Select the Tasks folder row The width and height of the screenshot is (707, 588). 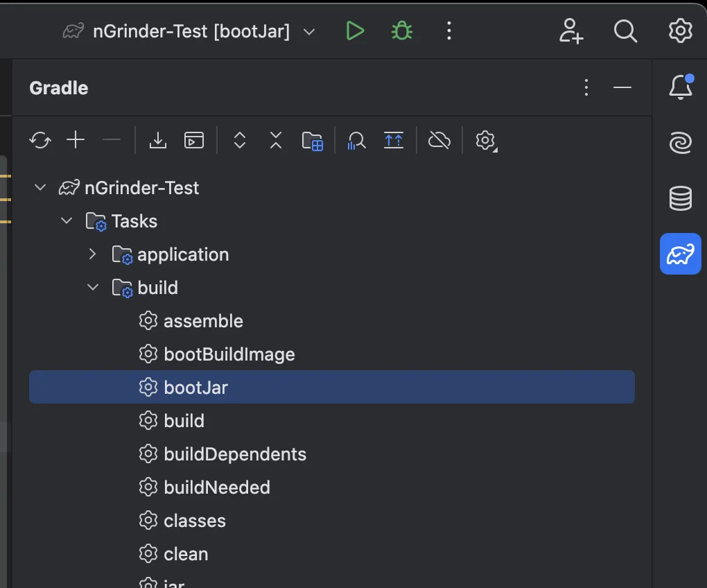click(332, 221)
